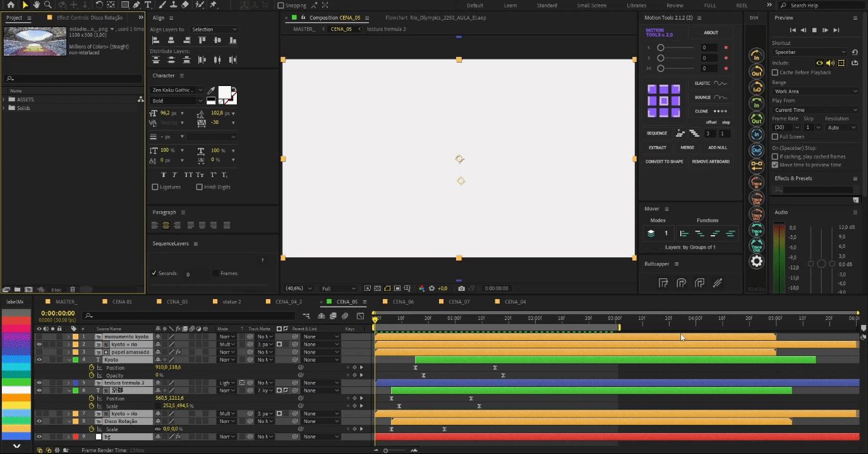Viewport: 868px width, 454px height.
Task: Click Center paragraph text alignment
Action: [166, 225]
